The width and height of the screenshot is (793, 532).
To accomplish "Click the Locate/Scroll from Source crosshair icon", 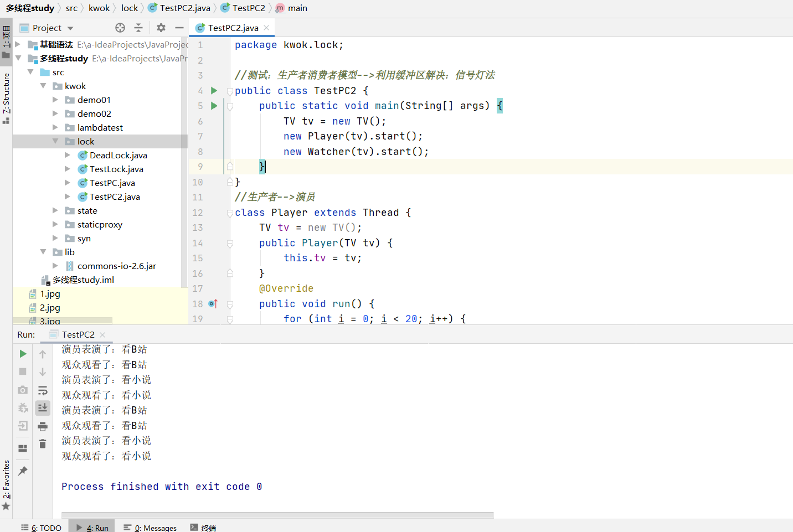I will [x=120, y=28].
